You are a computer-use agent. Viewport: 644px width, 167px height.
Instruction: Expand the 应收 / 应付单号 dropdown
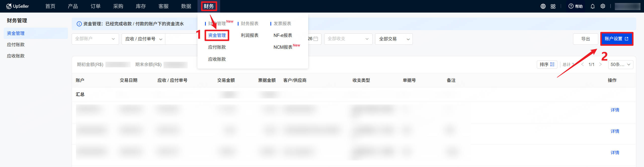[x=143, y=39]
